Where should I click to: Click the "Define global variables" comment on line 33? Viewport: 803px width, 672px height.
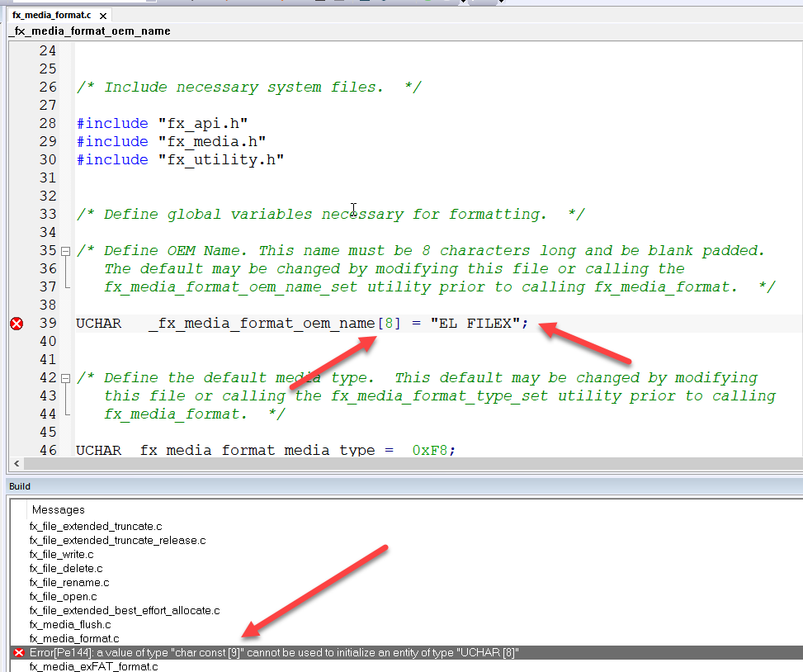click(x=330, y=214)
